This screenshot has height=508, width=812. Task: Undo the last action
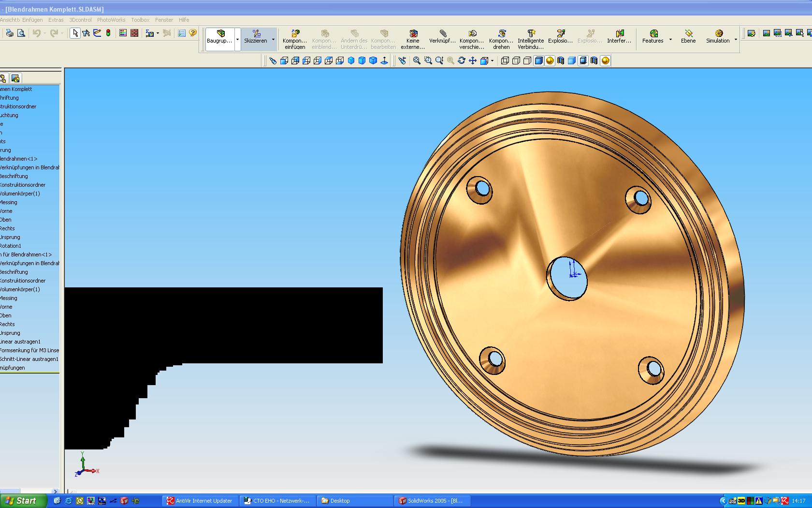(36, 33)
